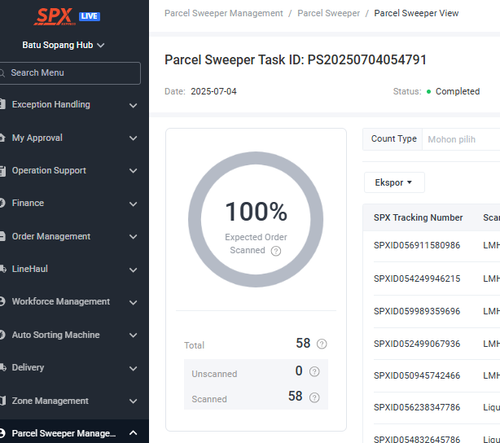Screen dimensions: 500x443
Task: Open the Batu Sopang Hub selector
Action: [63, 45]
